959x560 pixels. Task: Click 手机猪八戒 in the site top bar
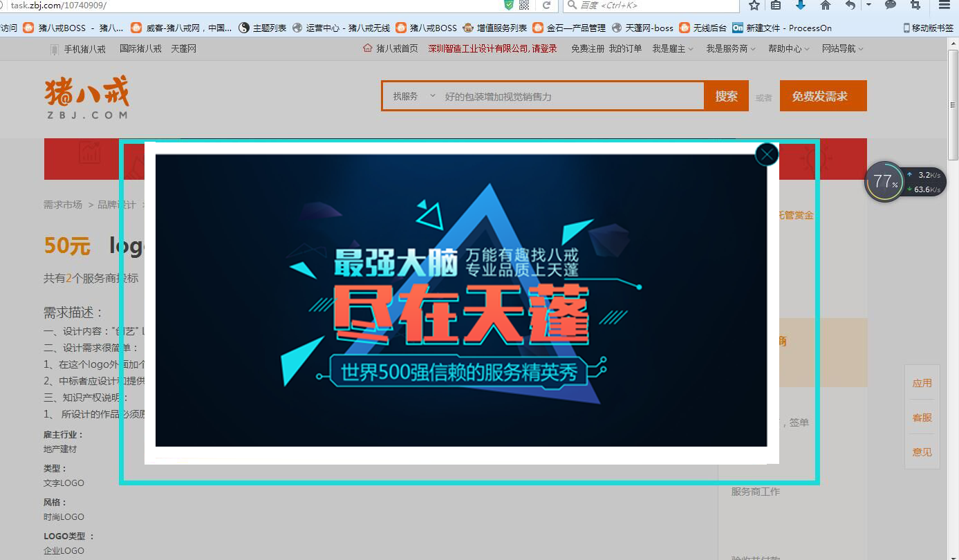78,49
